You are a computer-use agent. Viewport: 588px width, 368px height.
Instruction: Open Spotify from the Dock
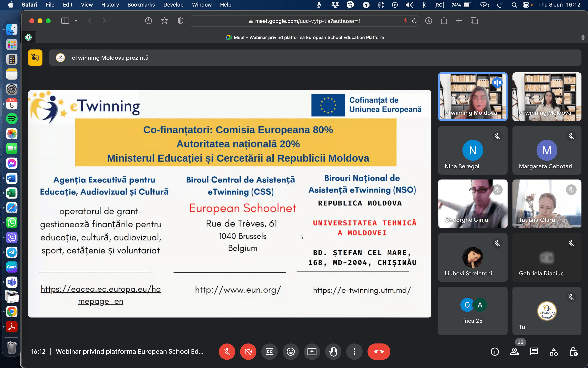[x=12, y=119]
